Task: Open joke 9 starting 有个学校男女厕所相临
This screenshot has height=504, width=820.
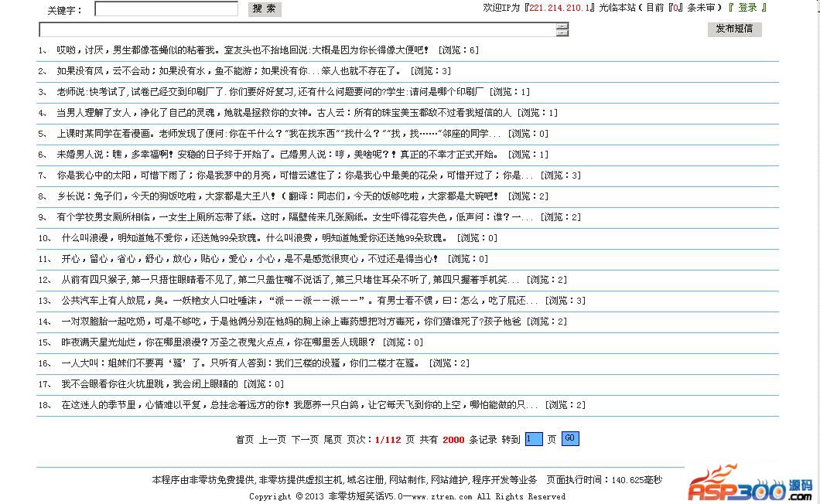Action: (295, 217)
